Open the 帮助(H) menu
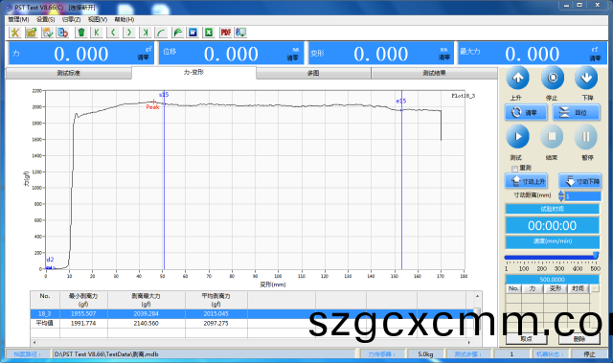The width and height of the screenshot is (613, 364). tap(125, 19)
